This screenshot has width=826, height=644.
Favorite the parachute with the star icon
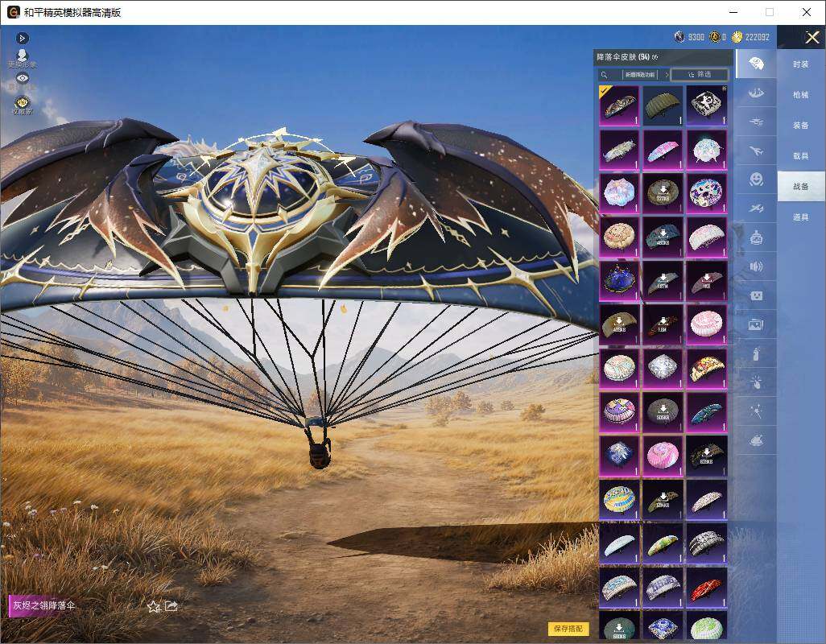click(153, 607)
